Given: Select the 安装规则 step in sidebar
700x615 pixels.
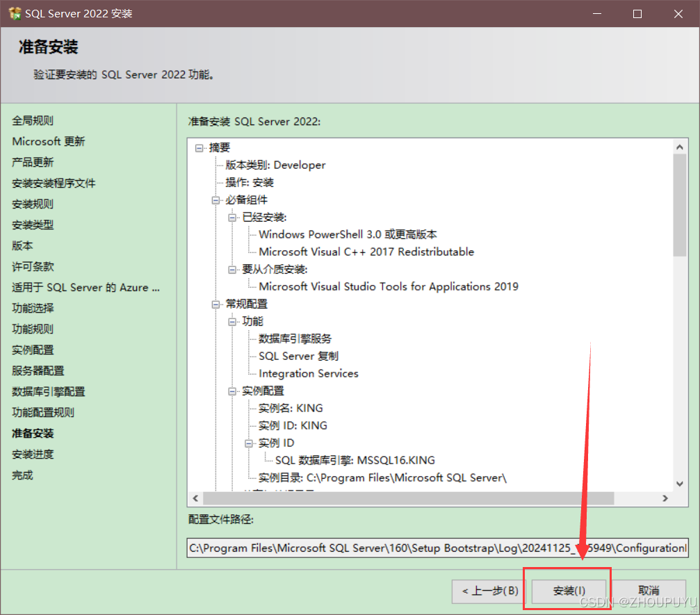Looking at the screenshot, I should click(x=33, y=204).
